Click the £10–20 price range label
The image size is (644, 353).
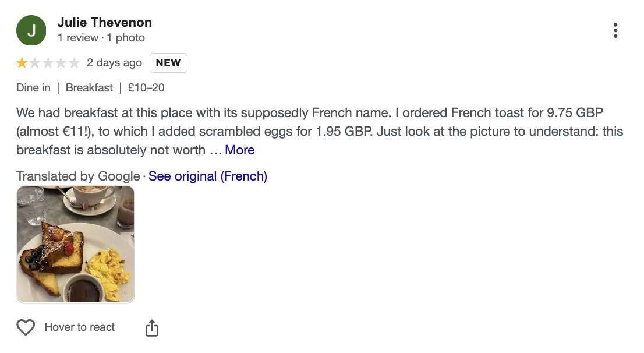tap(146, 88)
